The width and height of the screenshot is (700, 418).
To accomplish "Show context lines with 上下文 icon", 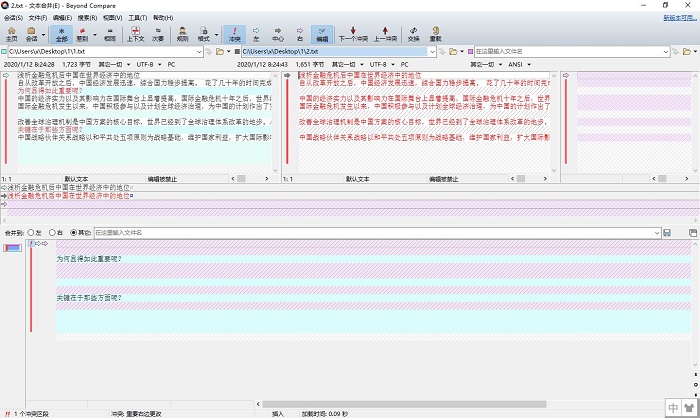I will (x=135, y=34).
